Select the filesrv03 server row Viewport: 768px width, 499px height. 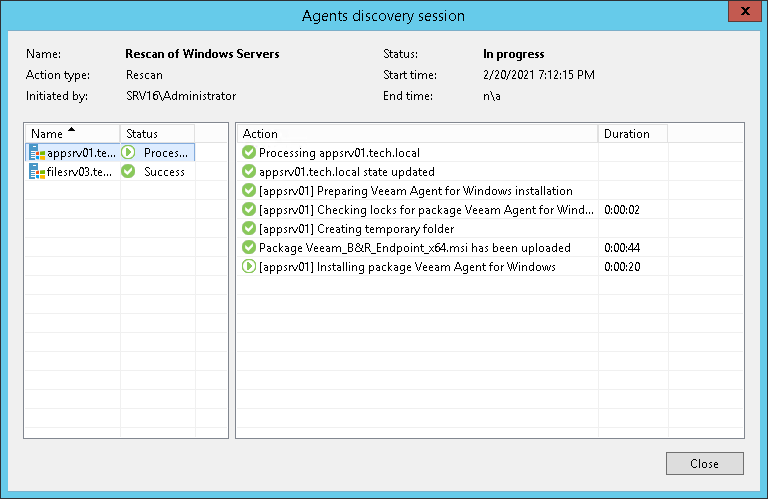(x=82, y=172)
